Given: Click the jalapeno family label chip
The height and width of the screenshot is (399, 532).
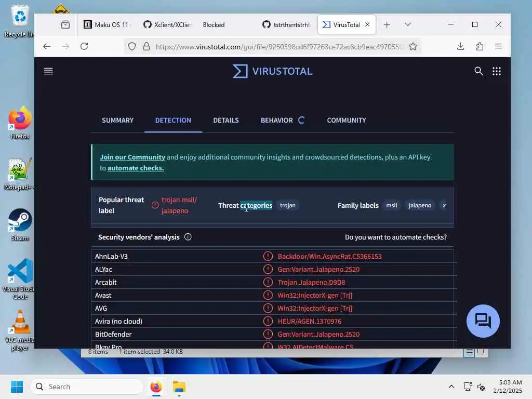Looking at the screenshot, I should click(420, 205).
